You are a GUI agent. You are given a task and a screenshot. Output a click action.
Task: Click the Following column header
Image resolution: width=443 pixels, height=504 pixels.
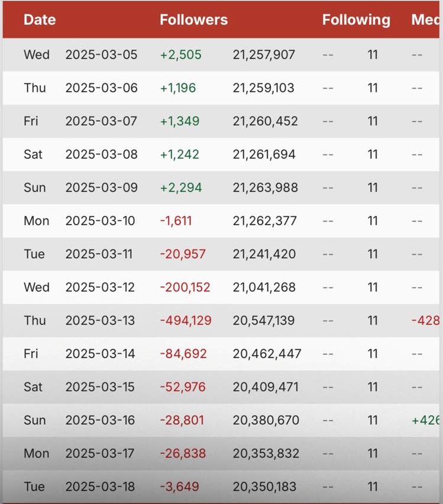[x=356, y=19]
